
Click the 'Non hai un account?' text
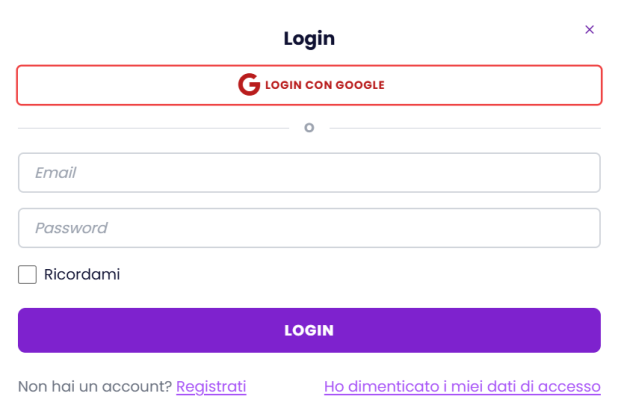tap(95, 386)
